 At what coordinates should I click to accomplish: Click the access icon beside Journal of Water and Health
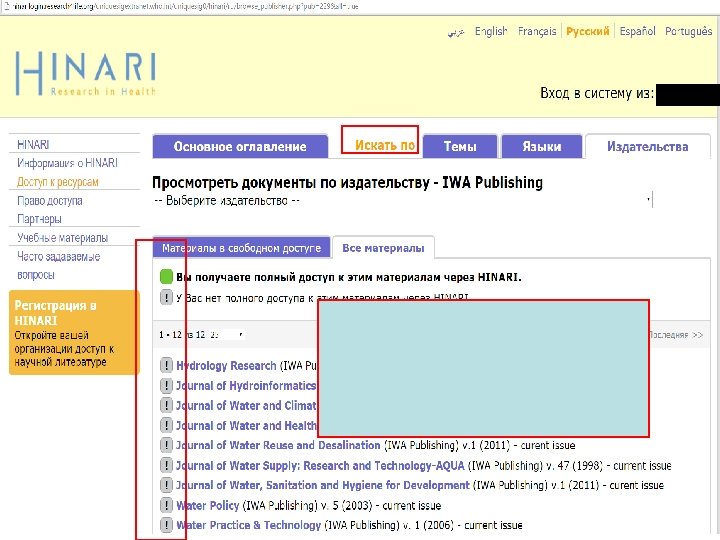[166, 425]
